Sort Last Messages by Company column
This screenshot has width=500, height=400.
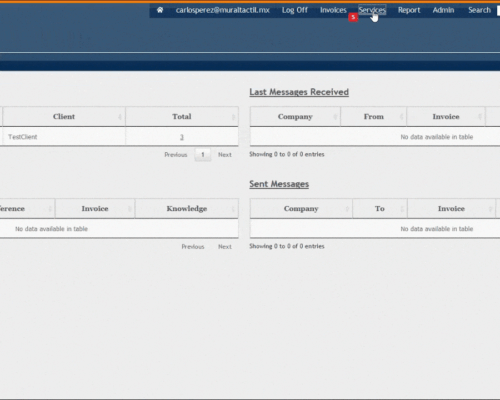(x=295, y=117)
